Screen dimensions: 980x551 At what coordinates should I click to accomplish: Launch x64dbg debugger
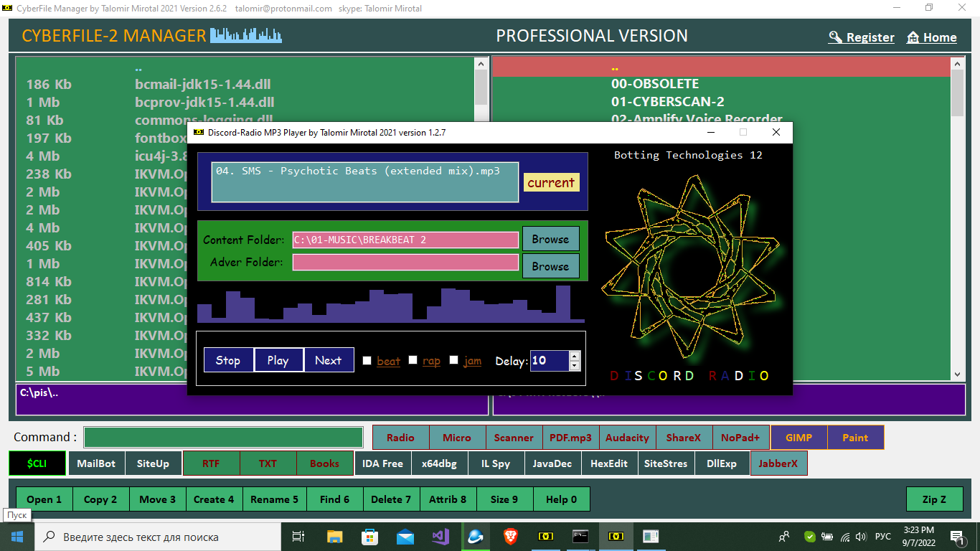[x=439, y=463]
